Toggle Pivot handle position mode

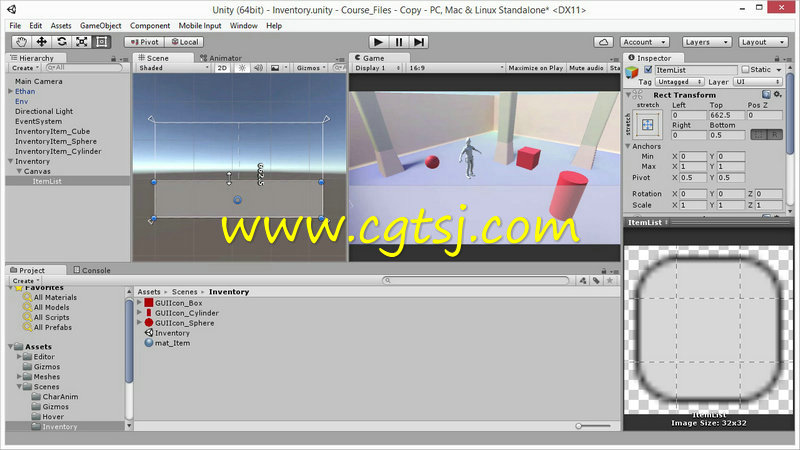click(144, 42)
